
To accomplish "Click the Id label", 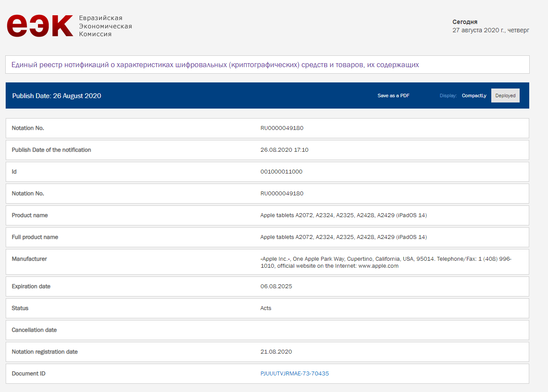I will 14,172.
